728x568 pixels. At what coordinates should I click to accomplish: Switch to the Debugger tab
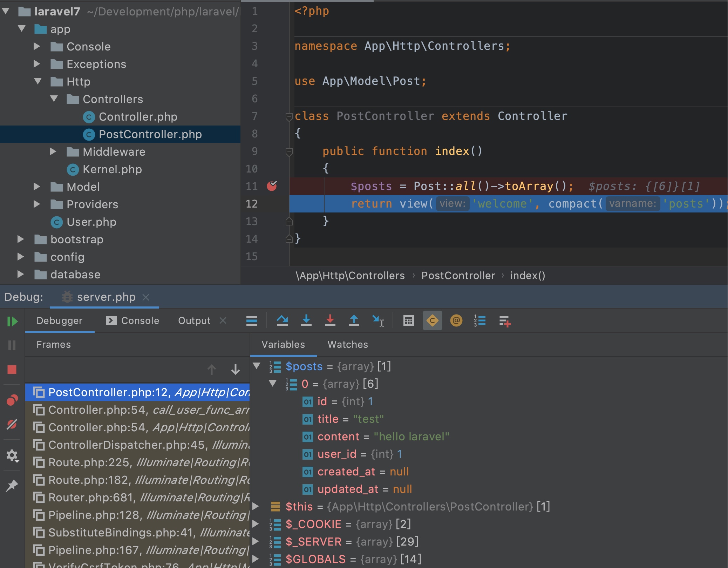[60, 320]
